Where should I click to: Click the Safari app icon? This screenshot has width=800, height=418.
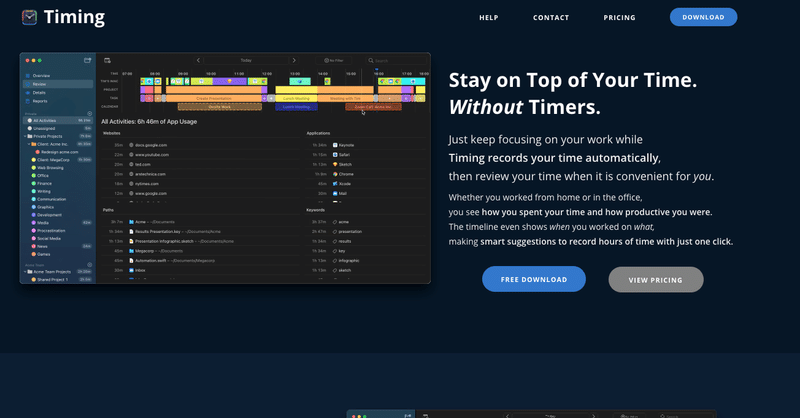point(335,155)
